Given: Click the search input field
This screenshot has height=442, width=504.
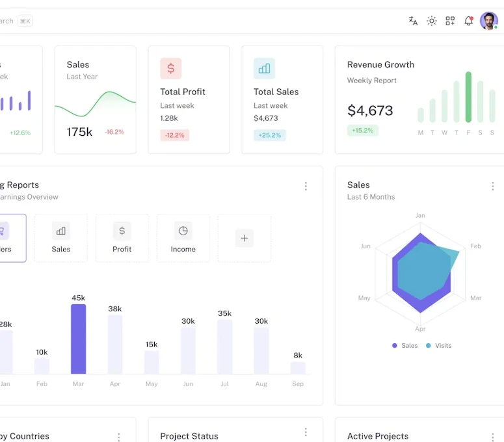Looking at the screenshot, I should tap(13, 21).
